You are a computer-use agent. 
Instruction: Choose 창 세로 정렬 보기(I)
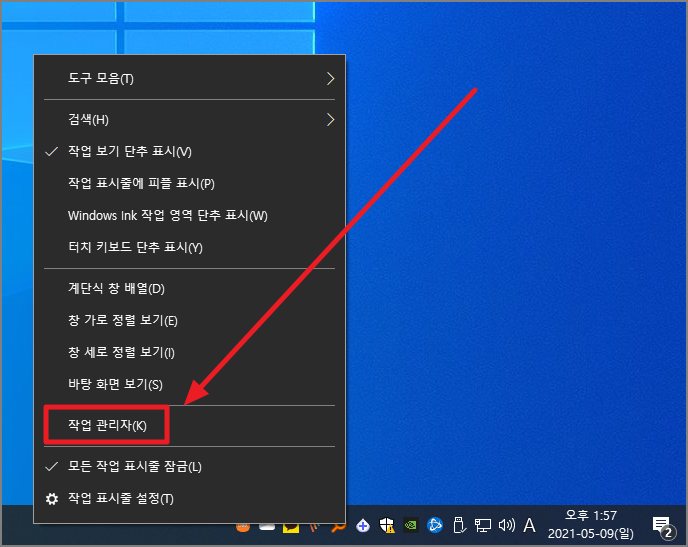pyautogui.click(x=189, y=352)
